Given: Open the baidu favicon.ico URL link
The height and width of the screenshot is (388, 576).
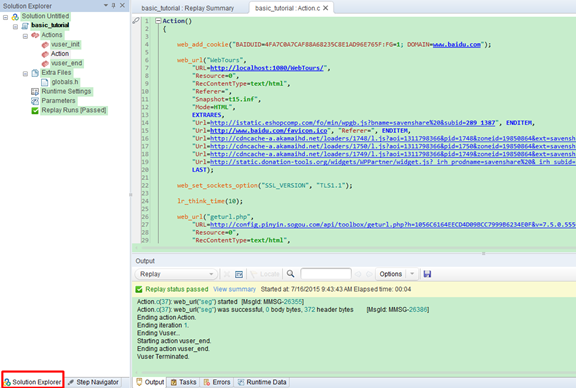Looking at the screenshot, I should (x=269, y=130).
